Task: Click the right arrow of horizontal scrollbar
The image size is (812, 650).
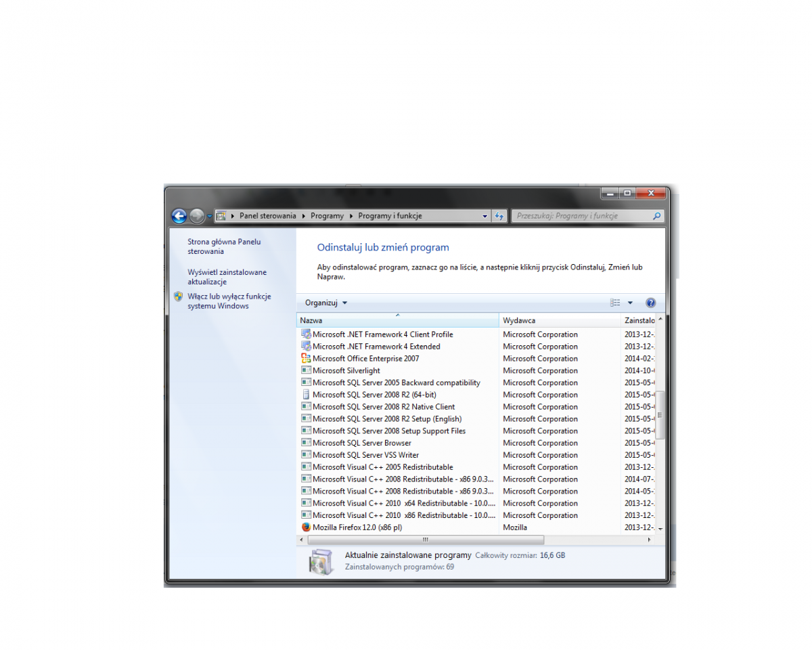Action: [x=650, y=540]
